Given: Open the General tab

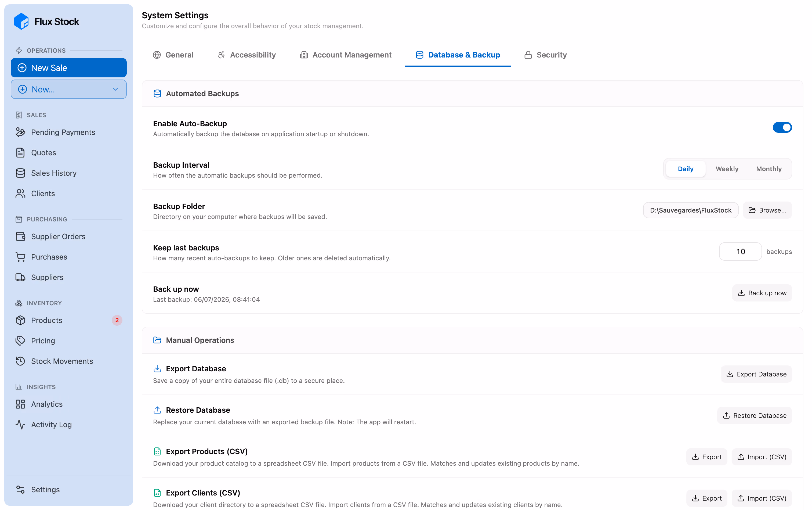Looking at the screenshot, I should coord(173,55).
